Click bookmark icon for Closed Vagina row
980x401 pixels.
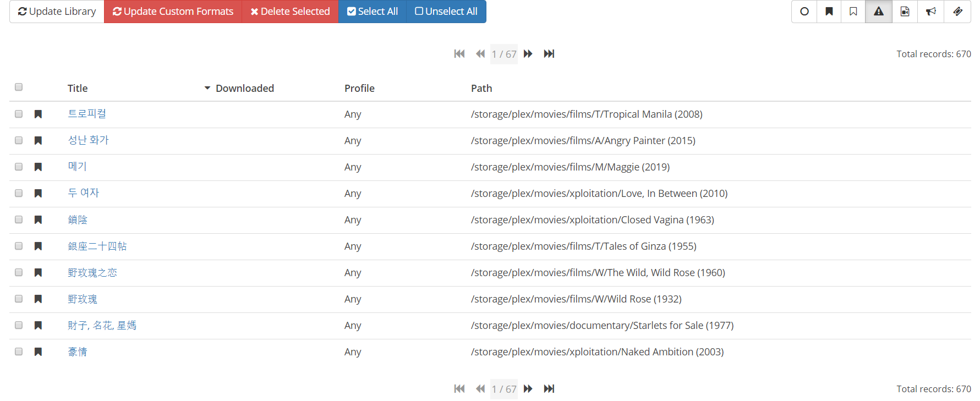(38, 220)
